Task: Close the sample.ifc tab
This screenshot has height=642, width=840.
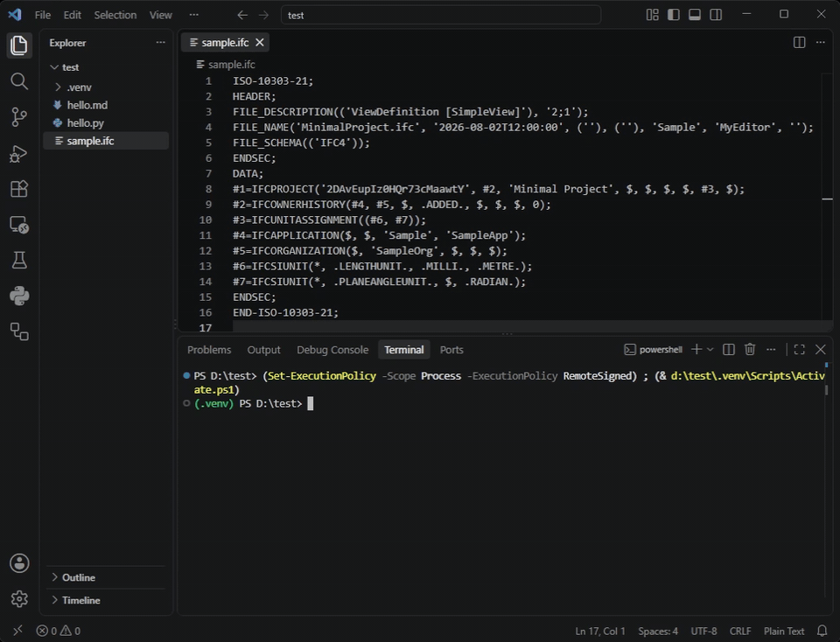Action: (260, 42)
